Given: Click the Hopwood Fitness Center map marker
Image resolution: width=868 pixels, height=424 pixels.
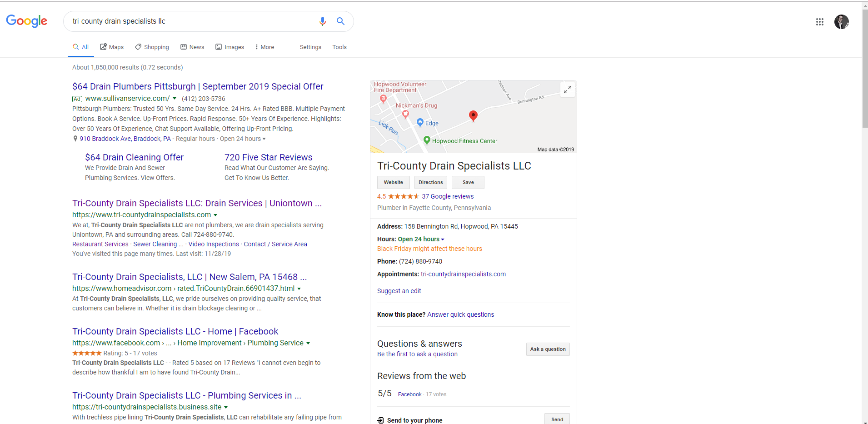Looking at the screenshot, I should 427,140.
